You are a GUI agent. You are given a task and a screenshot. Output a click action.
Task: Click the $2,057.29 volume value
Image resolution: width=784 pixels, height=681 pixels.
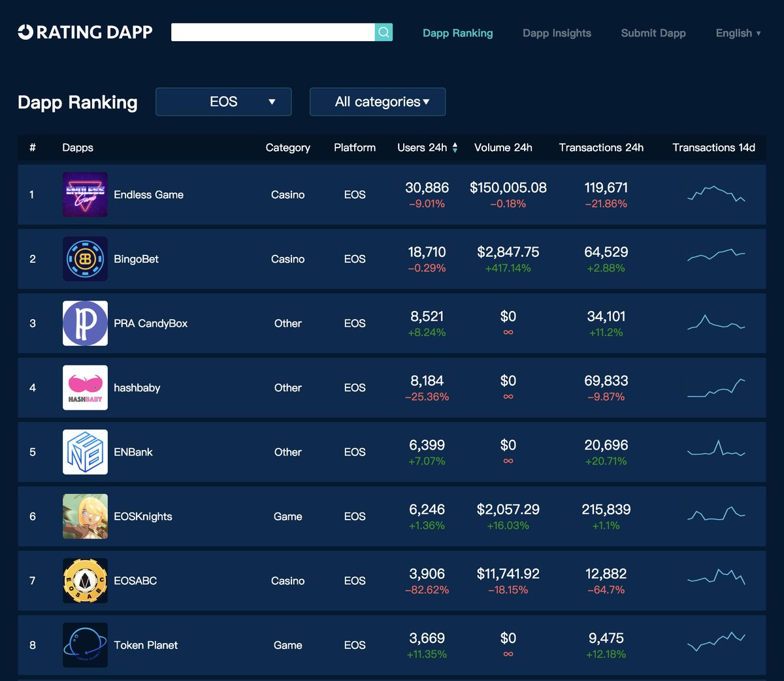point(508,510)
